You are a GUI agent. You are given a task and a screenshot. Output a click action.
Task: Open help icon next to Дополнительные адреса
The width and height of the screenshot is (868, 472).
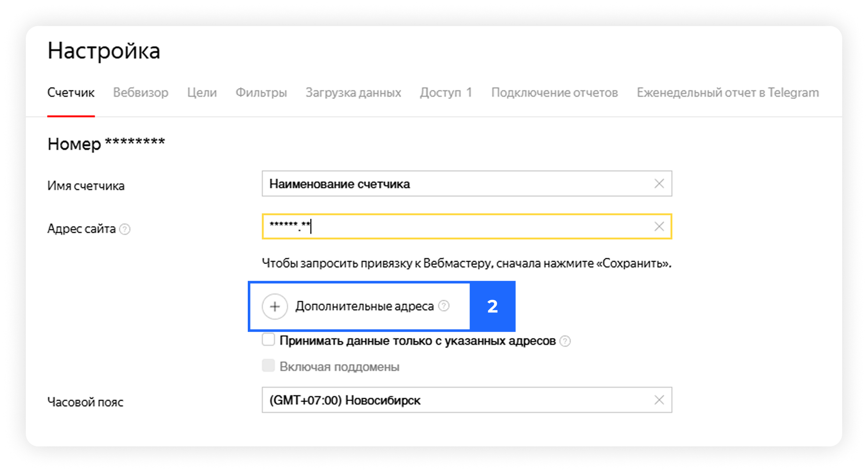(444, 306)
